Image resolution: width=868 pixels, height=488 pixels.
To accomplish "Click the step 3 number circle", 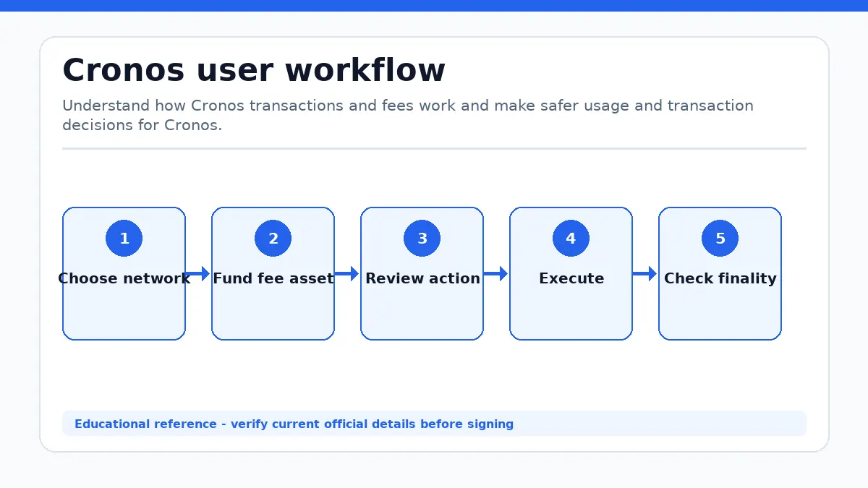I will (x=422, y=239).
